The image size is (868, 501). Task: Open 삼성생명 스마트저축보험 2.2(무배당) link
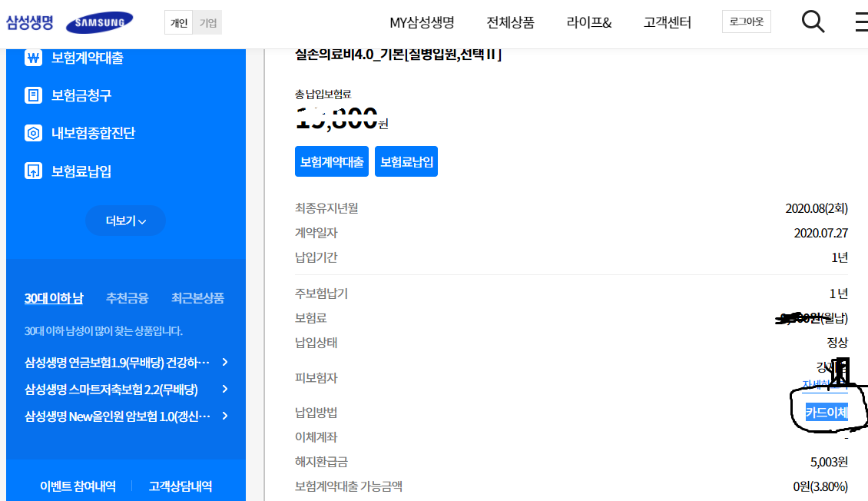111,390
